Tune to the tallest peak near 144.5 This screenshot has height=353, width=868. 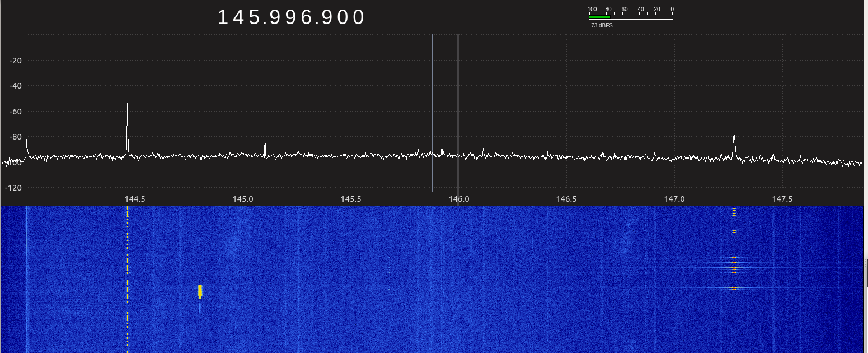128,105
